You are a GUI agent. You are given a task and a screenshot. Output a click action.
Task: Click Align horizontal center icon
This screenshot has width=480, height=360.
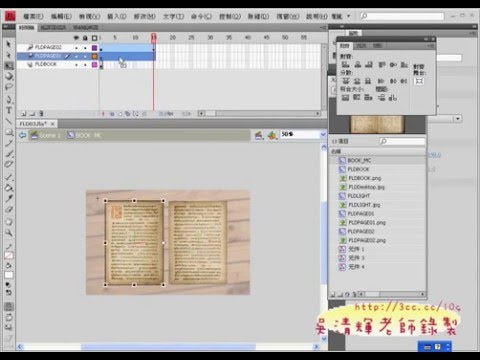click(358, 64)
